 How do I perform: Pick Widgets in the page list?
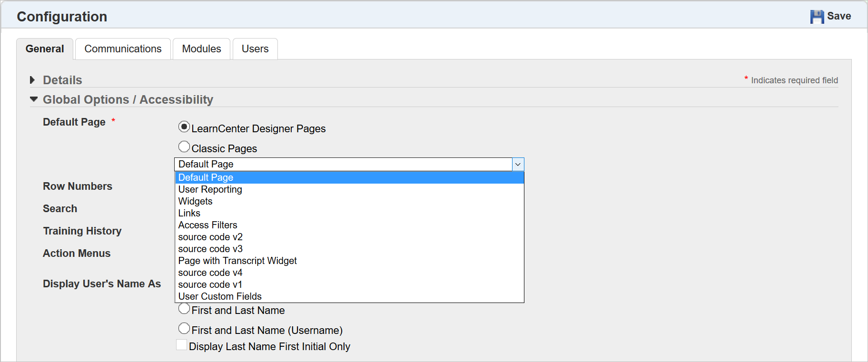coord(195,201)
